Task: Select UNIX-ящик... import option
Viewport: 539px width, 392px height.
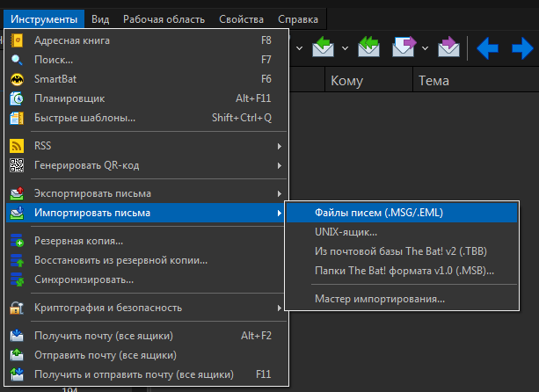Action: click(x=402, y=232)
